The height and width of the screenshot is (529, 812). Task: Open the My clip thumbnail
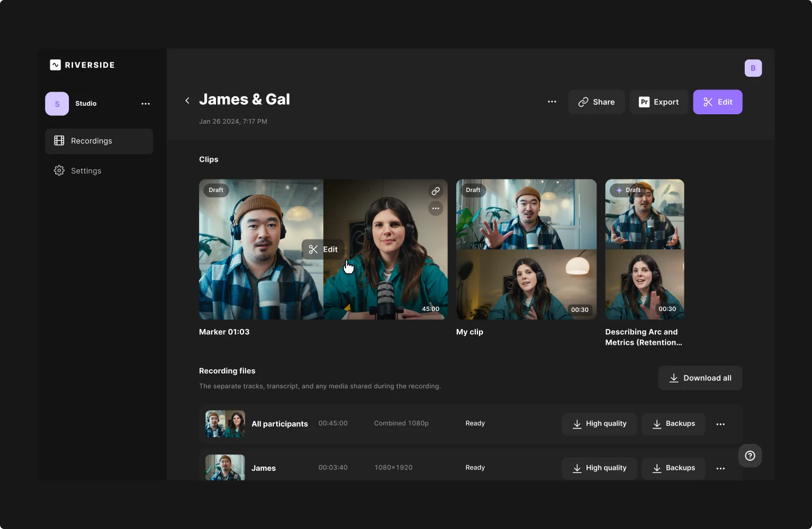click(526, 249)
